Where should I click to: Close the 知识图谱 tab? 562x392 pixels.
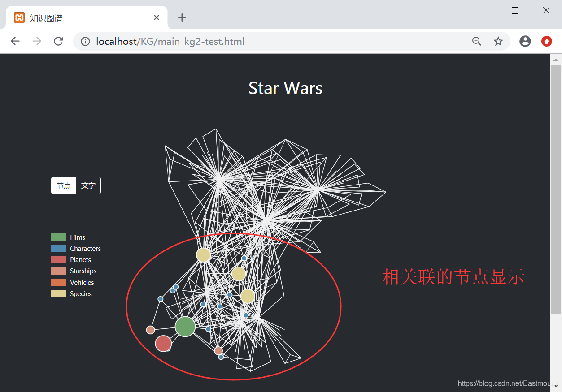tap(157, 17)
